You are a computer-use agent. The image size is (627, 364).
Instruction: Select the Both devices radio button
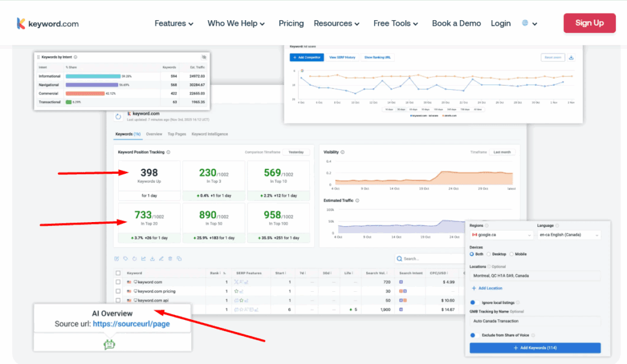[470, 254]
